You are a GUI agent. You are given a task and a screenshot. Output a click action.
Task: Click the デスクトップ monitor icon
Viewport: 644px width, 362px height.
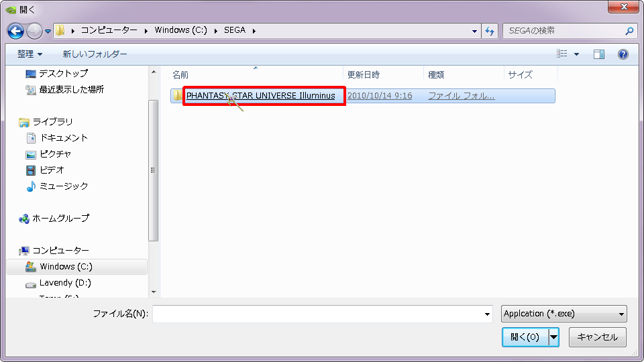click(x=31, y=74)
